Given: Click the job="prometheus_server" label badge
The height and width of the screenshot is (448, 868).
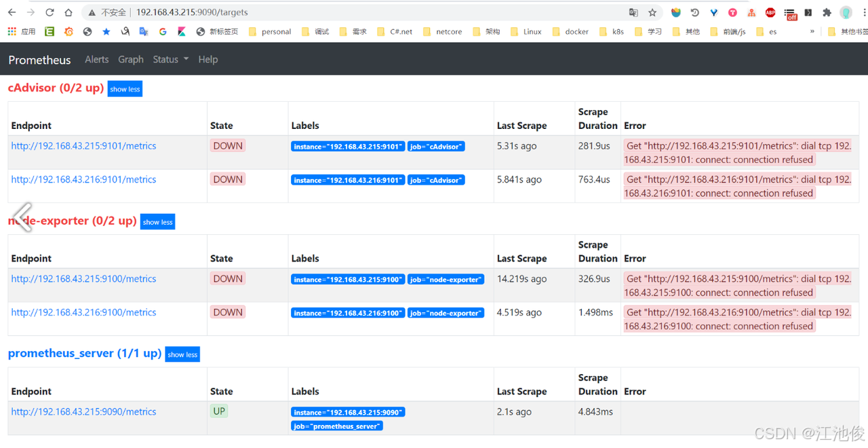Looking at the screenshot, I should point(337,426).
